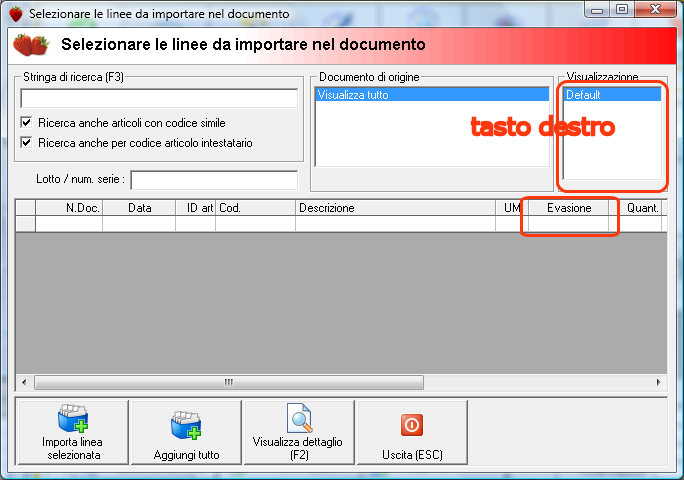
Task: Close the window with the X button
Action: pos(656,10)
